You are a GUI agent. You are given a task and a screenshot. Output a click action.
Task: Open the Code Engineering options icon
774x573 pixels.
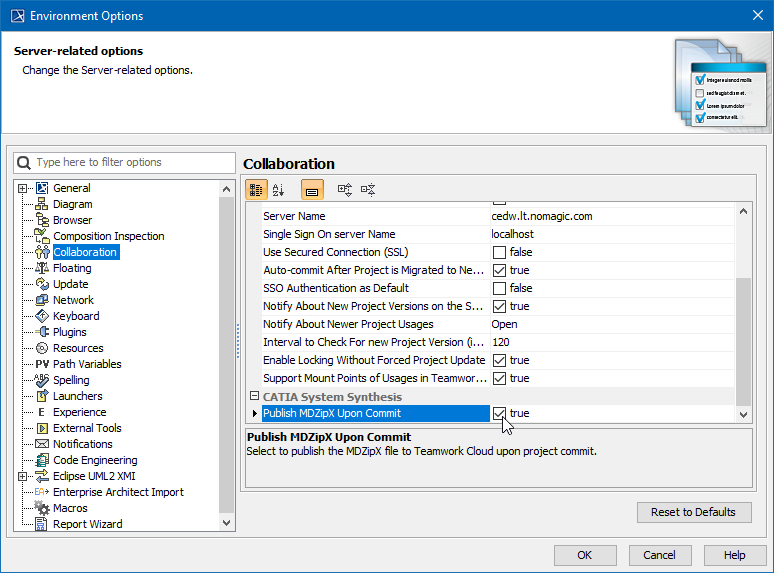[x=42, y=460]
